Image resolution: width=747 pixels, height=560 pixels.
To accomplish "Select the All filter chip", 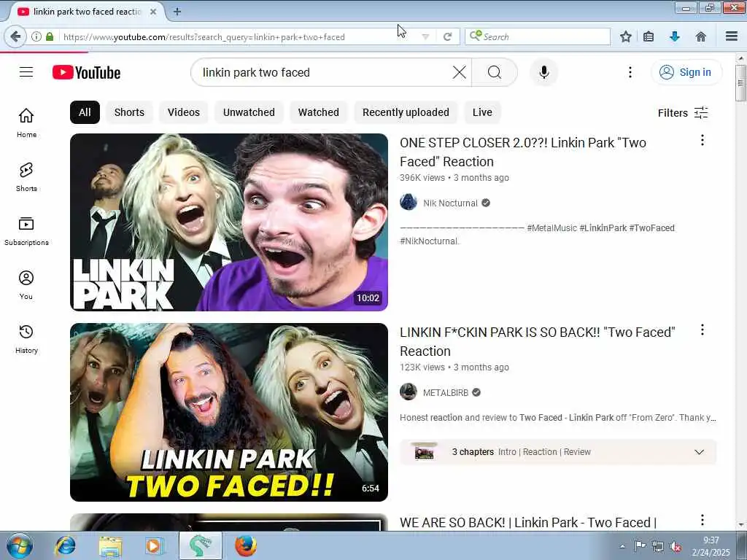I will point(85,112).
